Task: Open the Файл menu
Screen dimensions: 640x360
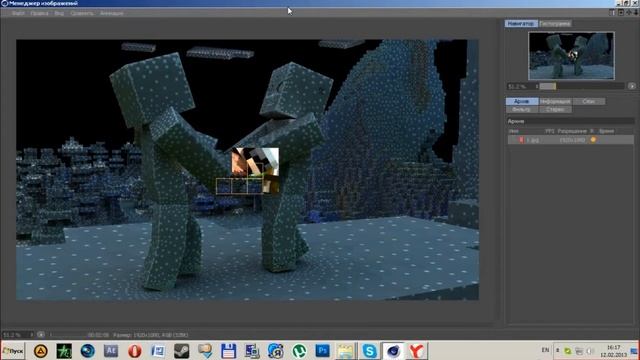Action: 18,13
